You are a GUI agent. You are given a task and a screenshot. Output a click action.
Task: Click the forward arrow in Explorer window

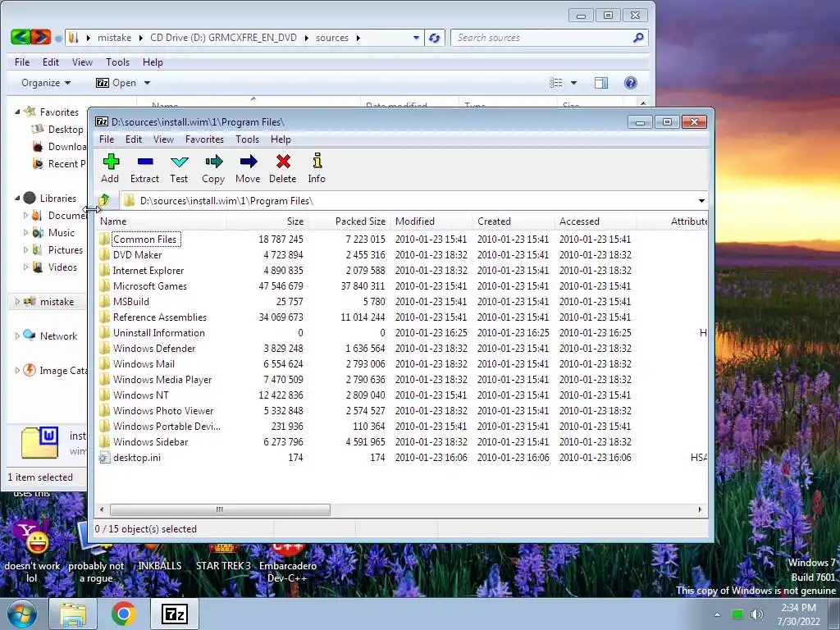point(41,37)
